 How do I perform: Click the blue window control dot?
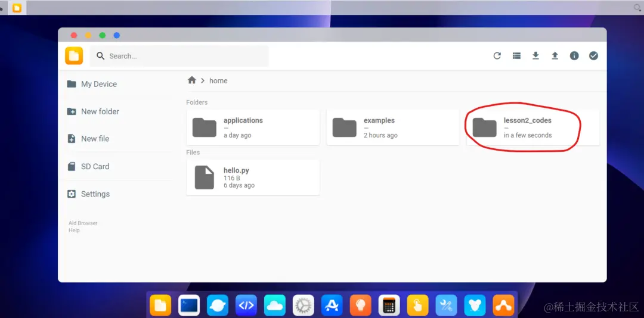point(117,35)
